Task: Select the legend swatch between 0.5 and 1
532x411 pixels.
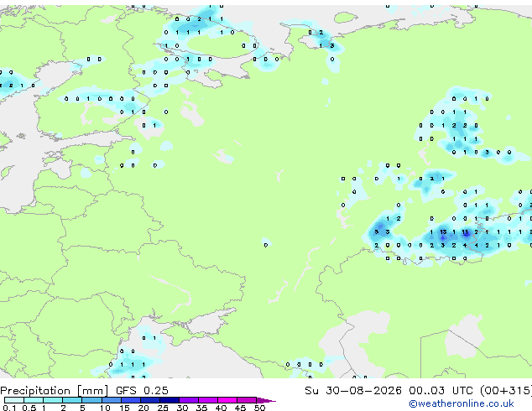Action: pyautogui.click(x=34, y=400)
